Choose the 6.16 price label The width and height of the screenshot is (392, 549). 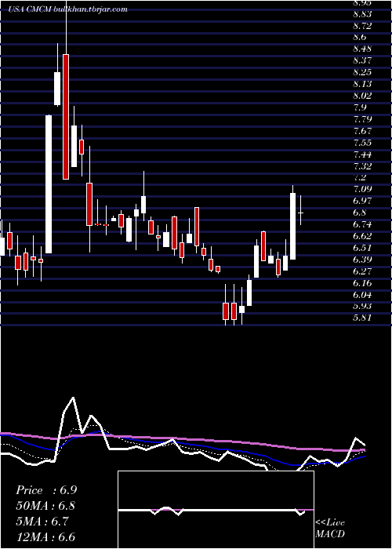(x=362, y=282)
